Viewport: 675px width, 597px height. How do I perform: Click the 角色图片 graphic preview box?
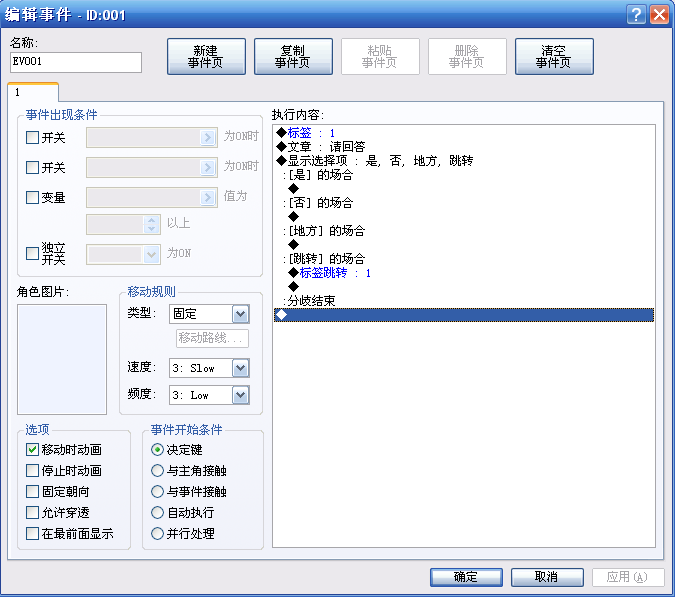[x=62, y=359]
